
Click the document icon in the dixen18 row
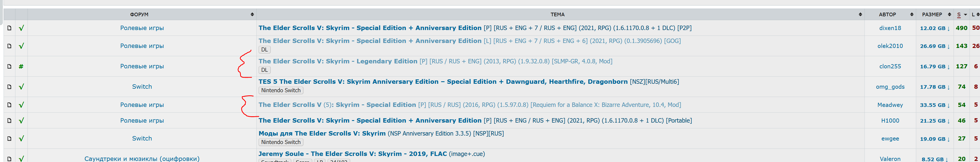10,28
